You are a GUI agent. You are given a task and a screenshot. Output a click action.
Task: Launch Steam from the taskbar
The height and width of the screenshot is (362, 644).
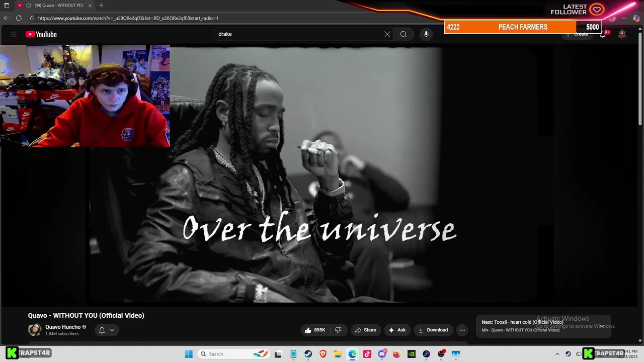coord(308,354)
